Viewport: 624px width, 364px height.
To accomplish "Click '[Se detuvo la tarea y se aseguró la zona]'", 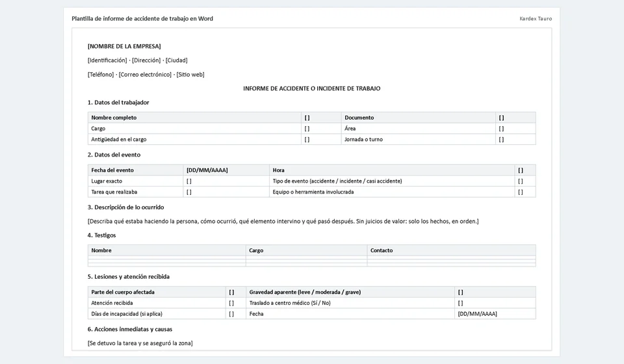I will pyautogui.click(x=140, y=343).
